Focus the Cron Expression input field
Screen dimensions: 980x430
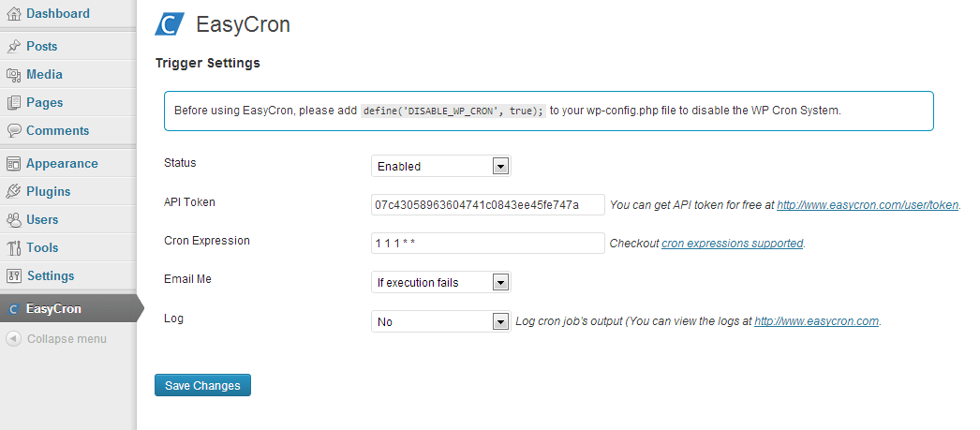point(488,244)
